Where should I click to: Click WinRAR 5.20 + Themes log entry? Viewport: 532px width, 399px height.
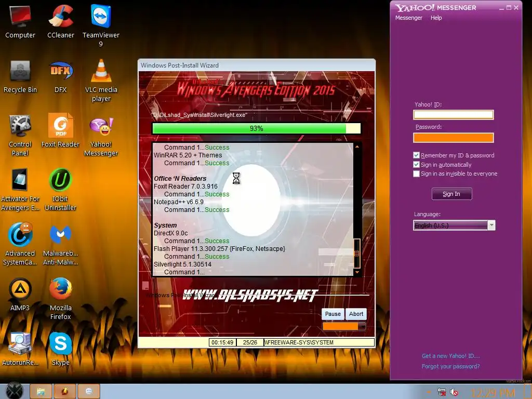[x=188, y=155]
